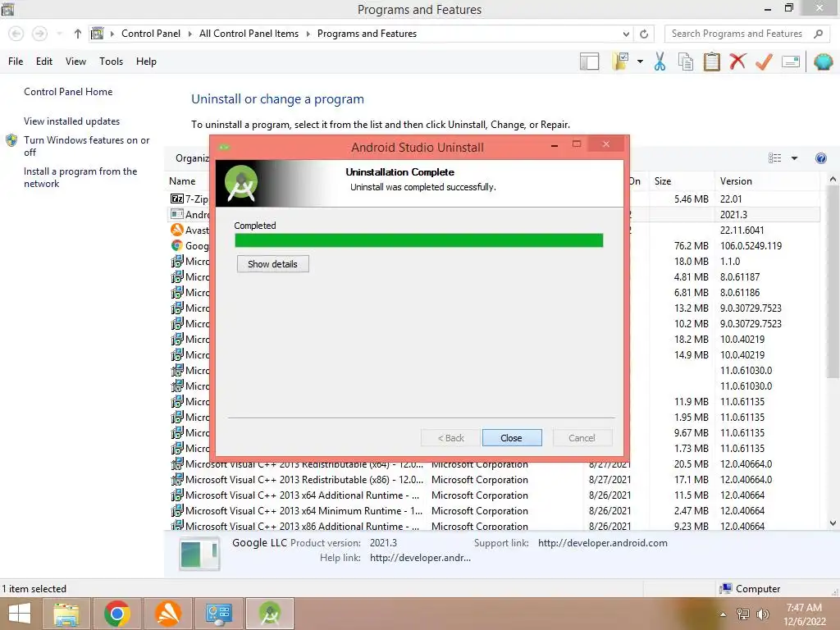The height and width of the screenshot is (630, 840).
Task: Open the Edit menu
Action: [x=44, y=62]
